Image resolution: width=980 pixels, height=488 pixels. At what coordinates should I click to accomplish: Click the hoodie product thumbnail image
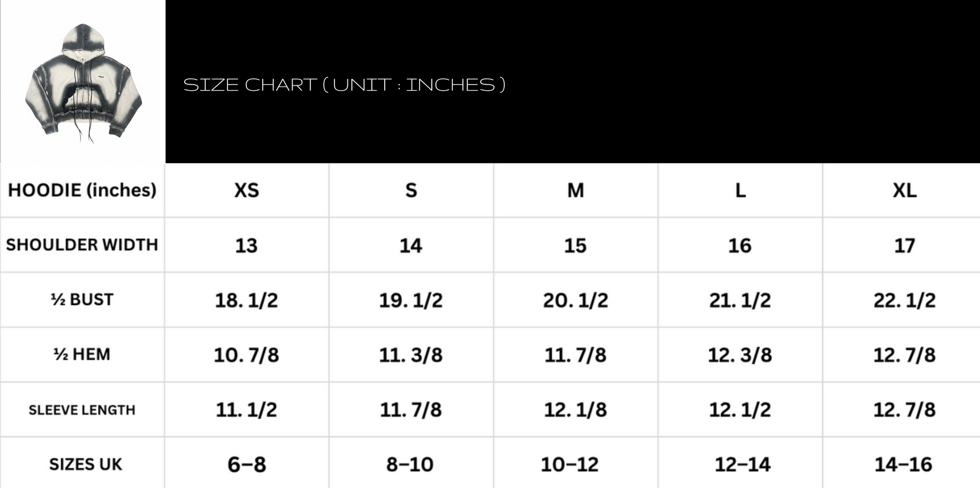[x=83, y=82]
